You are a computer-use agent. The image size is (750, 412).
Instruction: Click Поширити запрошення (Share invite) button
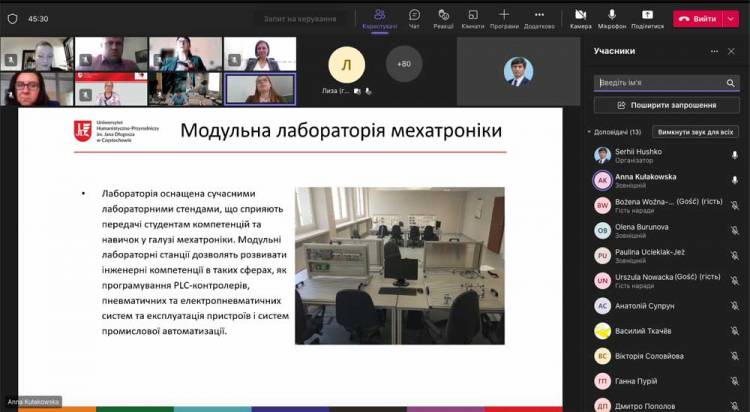point(666,105)
